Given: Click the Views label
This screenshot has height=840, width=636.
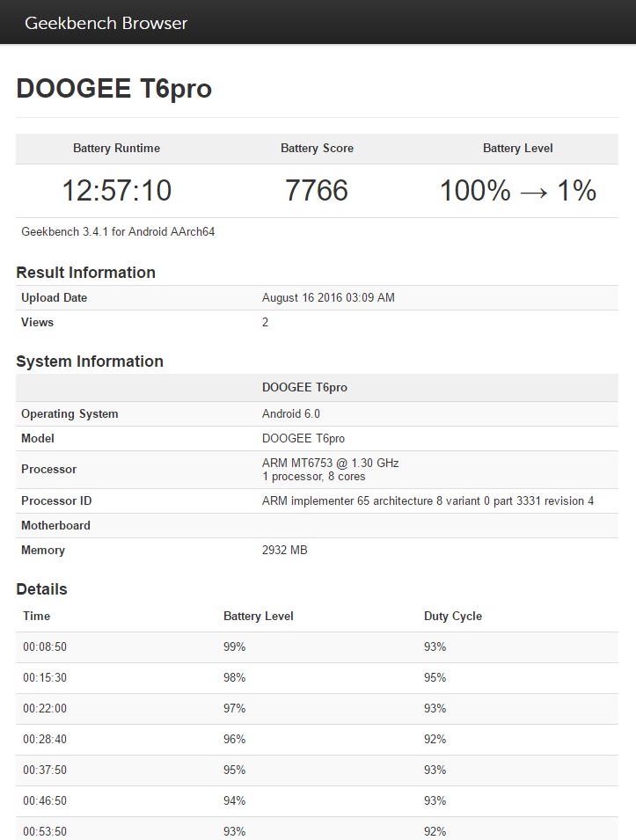Looking at the screenshot, I should click(x=38, y=323).
